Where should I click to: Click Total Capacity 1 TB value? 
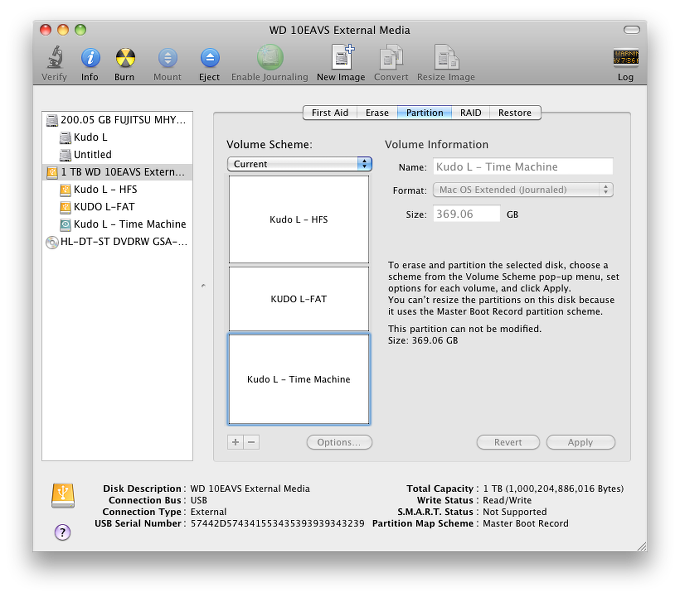(553, 489)
